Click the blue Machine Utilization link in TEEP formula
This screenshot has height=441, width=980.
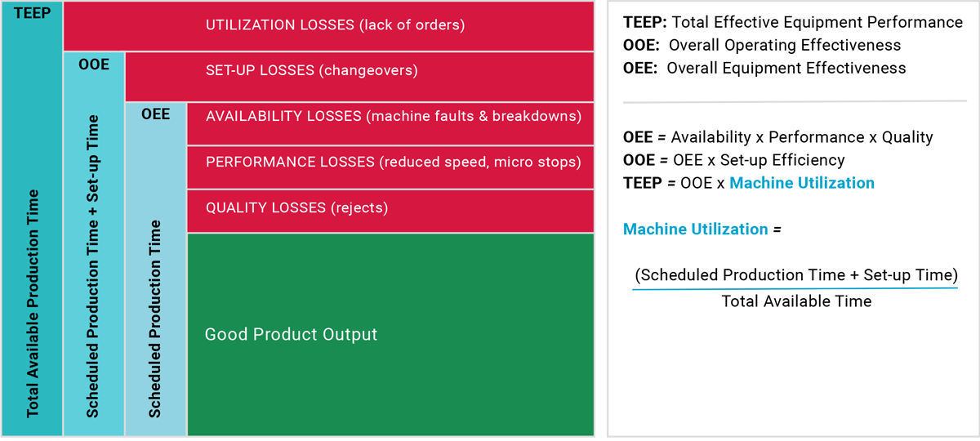801,183
